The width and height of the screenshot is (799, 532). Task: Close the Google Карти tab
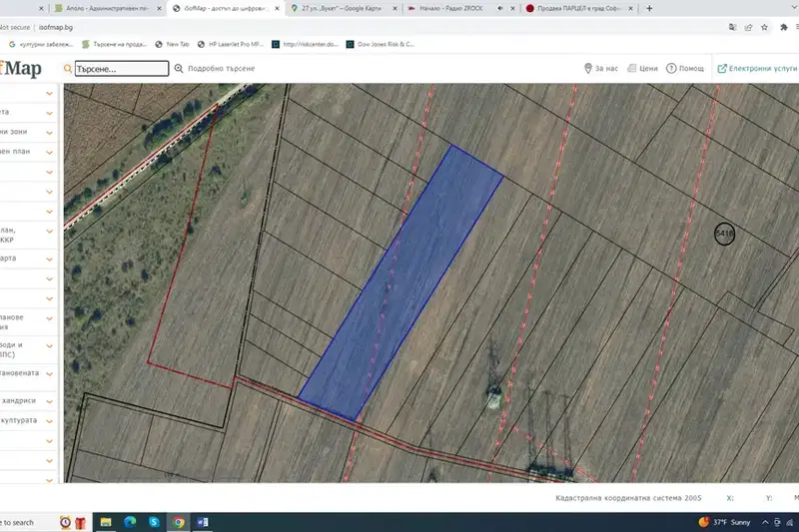click(395, 8)
